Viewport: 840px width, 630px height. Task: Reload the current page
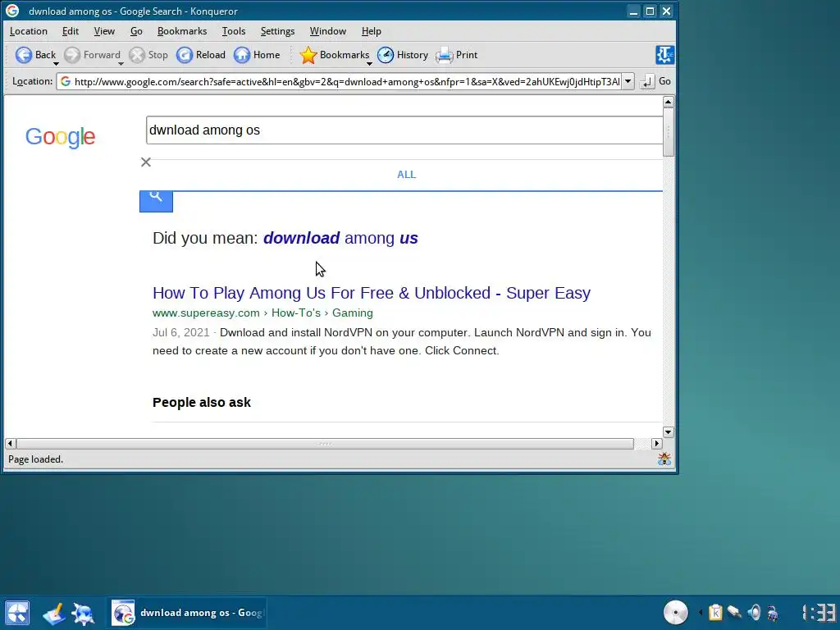pyautogui.click(x=201, y=55)
